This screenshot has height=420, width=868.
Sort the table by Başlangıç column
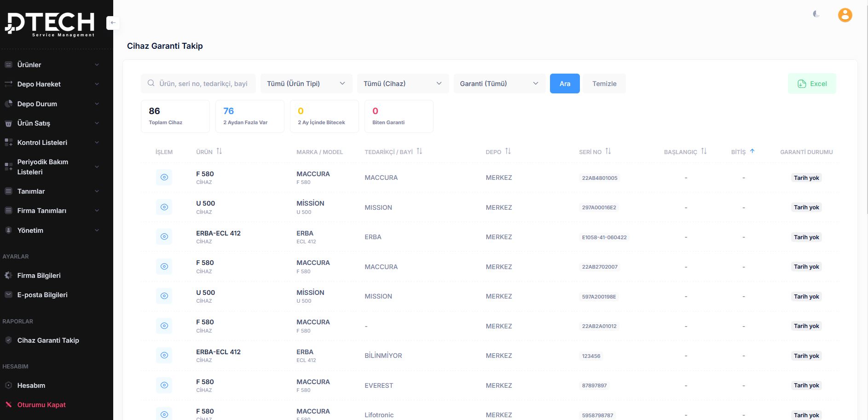click(x=704, y=151)
